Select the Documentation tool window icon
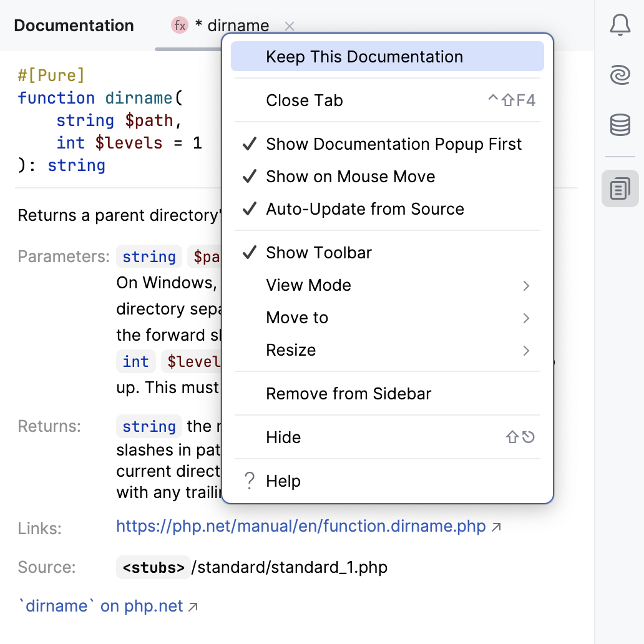The image size is (644, 644). coord(620,187)
